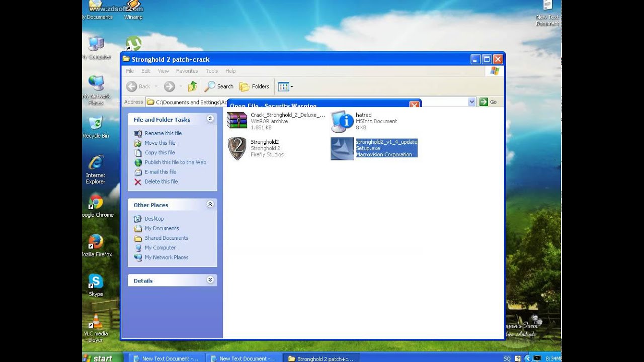Click the SQ language indicator in tray
The height and width of the screenshot is (362, 644).
(x=507, y=358)
